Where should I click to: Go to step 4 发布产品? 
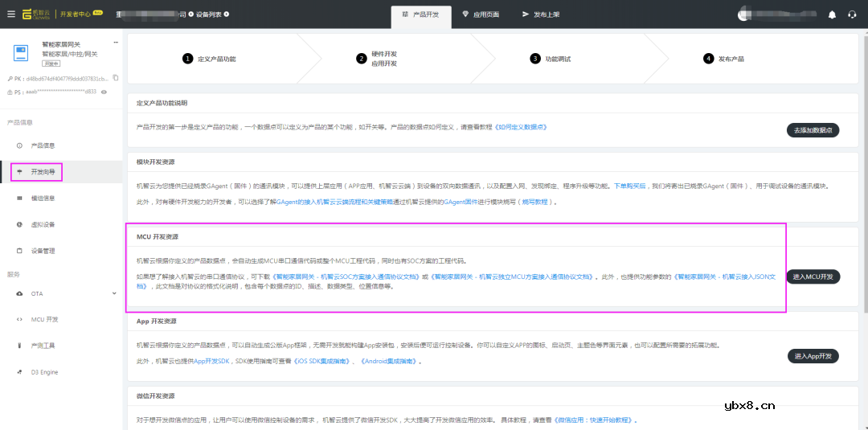click(724, 59)
